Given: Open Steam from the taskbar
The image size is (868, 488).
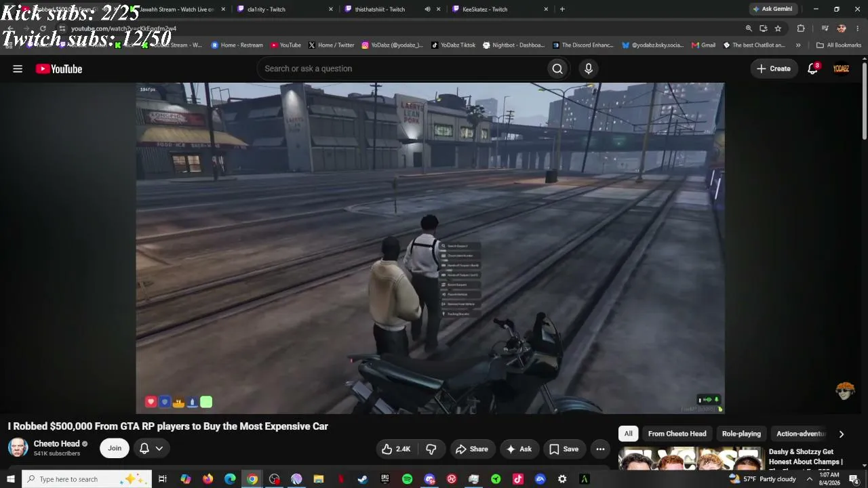Looking at the screenshot, I should [363, 479].
